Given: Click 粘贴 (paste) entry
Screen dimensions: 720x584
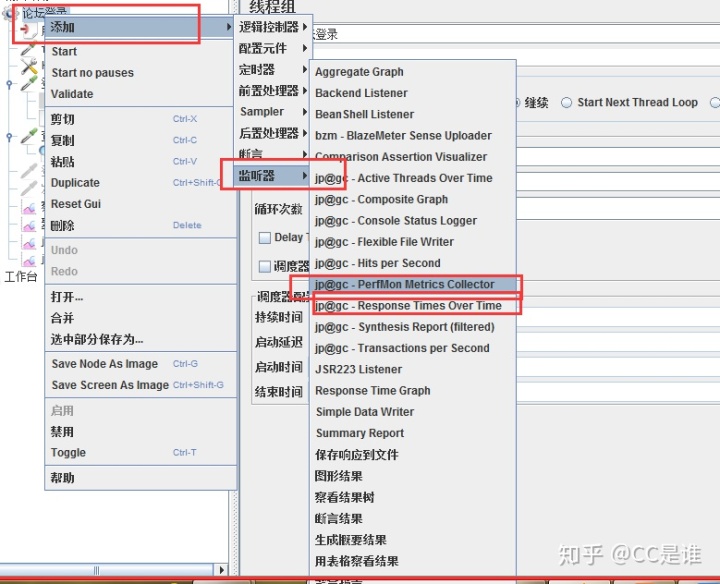Looking at the screenshot, I should coord(141,162).
